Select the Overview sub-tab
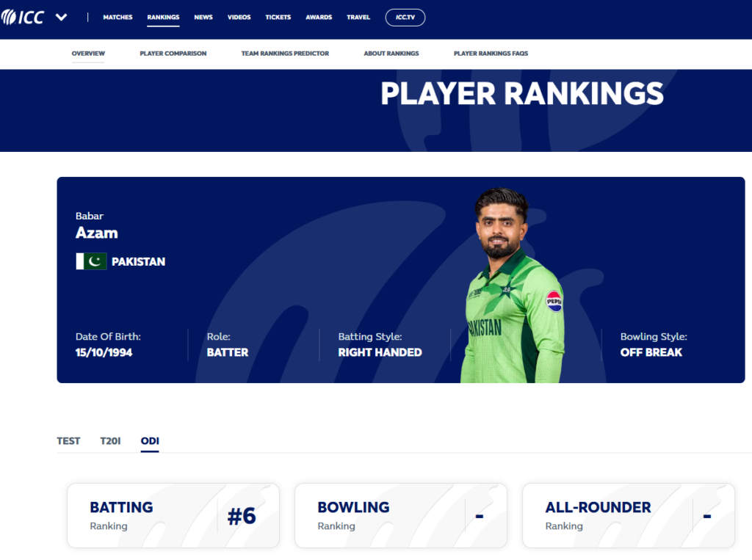 [88, 54]
